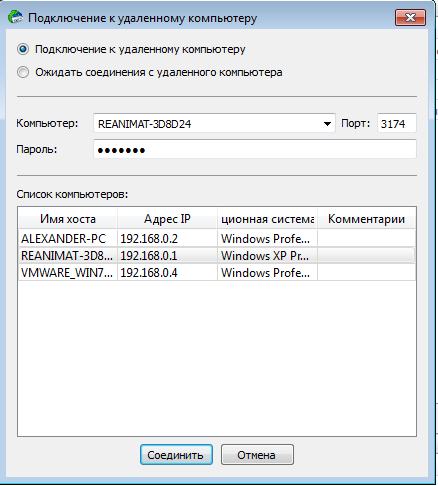Select the REANIMAT-3D8 host row
Image resolution: width=438 pixels, height=486 pixels.
point(217,256)
